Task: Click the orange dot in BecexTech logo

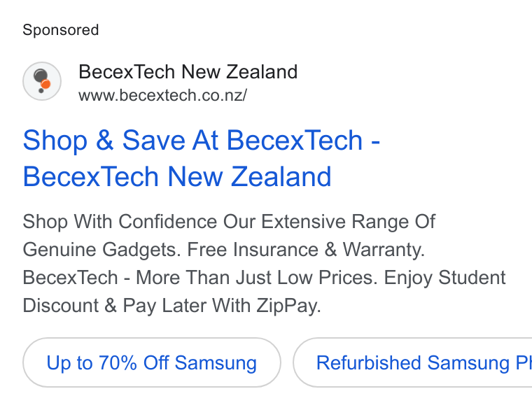Action: pos(45,84)
